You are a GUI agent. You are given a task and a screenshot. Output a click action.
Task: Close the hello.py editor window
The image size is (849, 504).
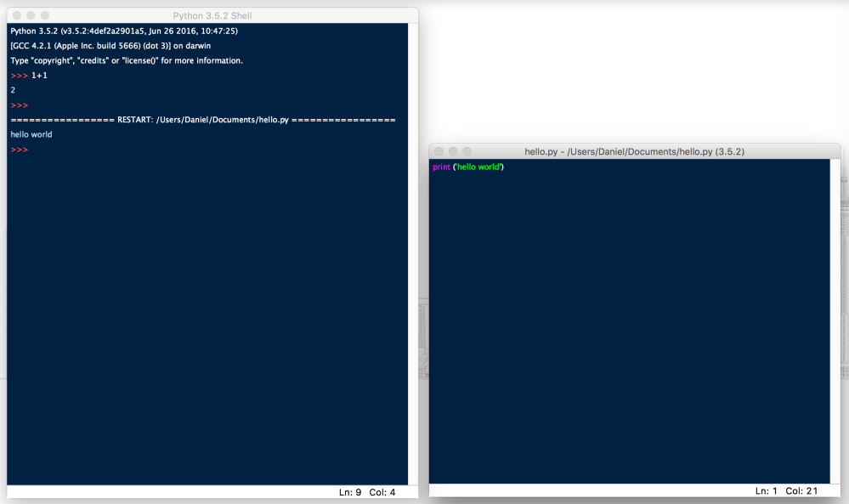point(439,151)
